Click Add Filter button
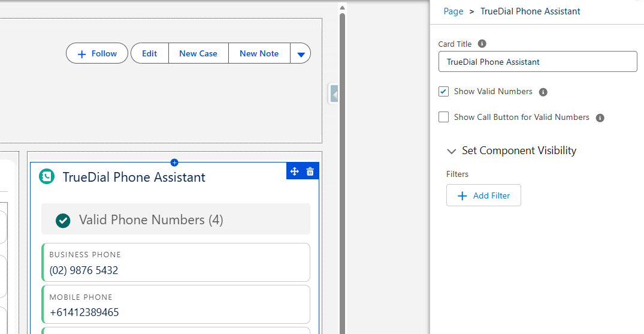Image resolution: width=644 pixels, height=334 pixels. click(483, 195)
